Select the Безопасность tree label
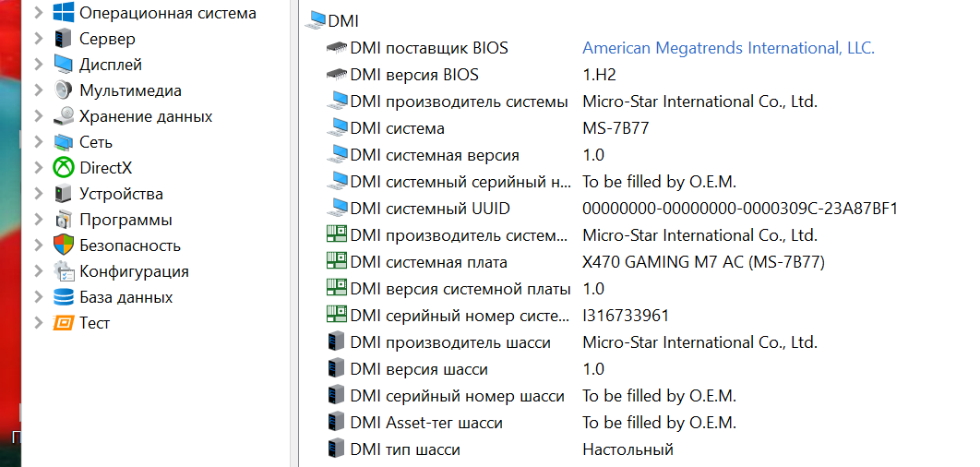Image resolution: width=980 pixels, height=467 pixels. pyautogui.click(x=130, y=245)
